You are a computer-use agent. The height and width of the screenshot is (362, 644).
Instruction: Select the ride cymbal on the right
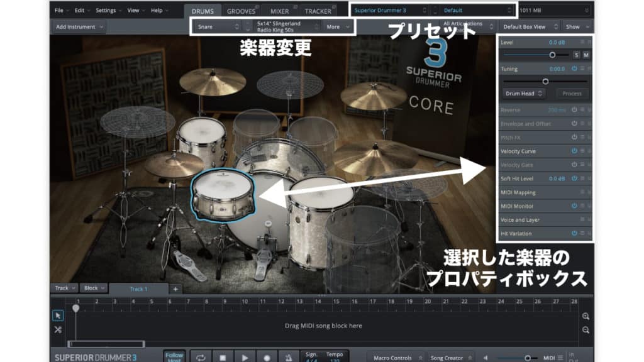point(375,158)
